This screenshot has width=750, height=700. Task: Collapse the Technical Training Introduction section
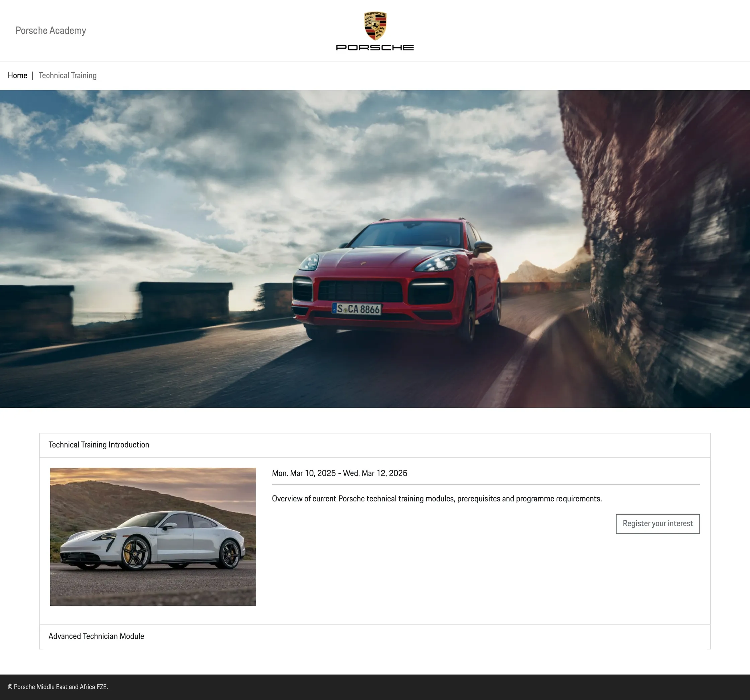pos(375,445)
